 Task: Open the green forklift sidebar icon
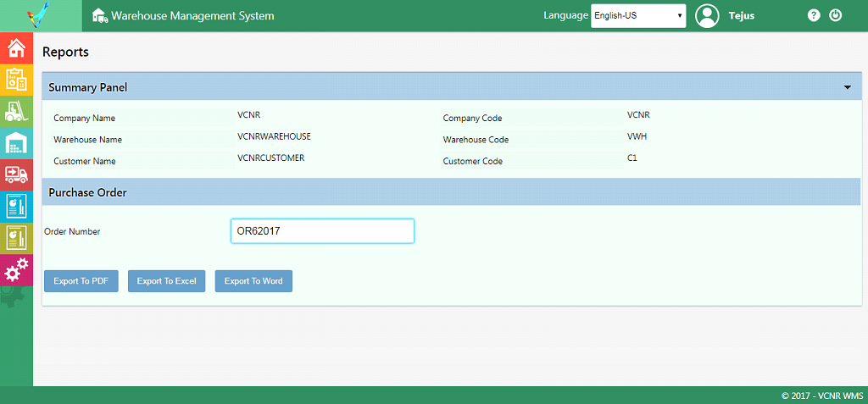[x=16, y=111]
